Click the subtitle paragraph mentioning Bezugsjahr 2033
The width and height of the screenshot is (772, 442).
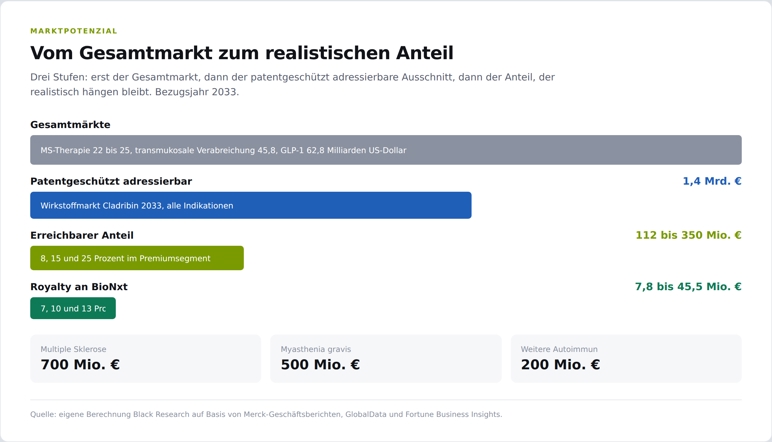click(x=292, y=84)
